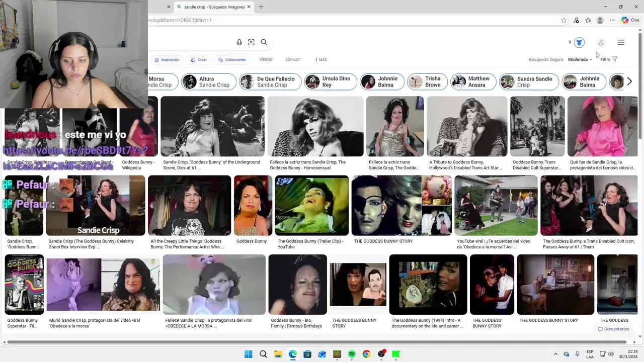
Task: Open Bing hamburger menu
Action: (x=621, y=43)
